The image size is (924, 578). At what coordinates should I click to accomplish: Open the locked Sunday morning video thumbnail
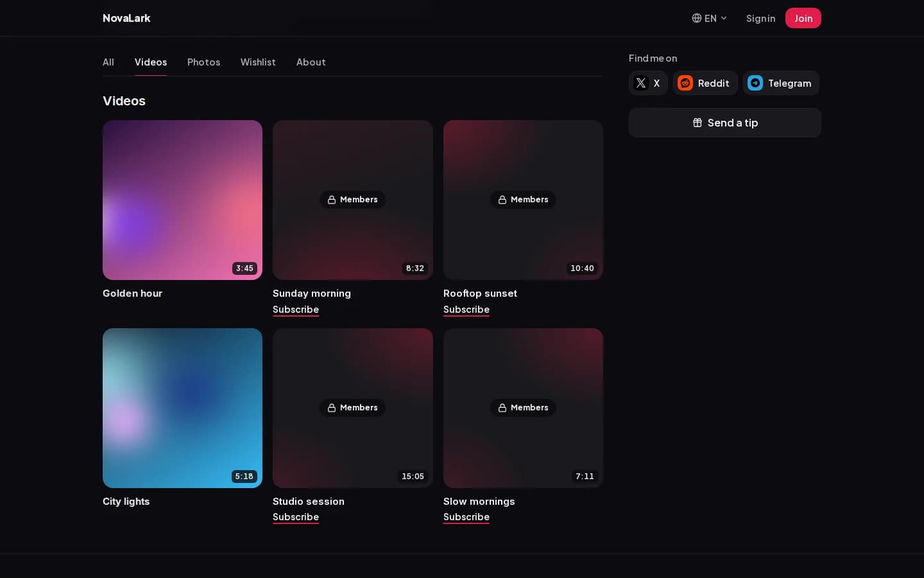pos(353,200)
